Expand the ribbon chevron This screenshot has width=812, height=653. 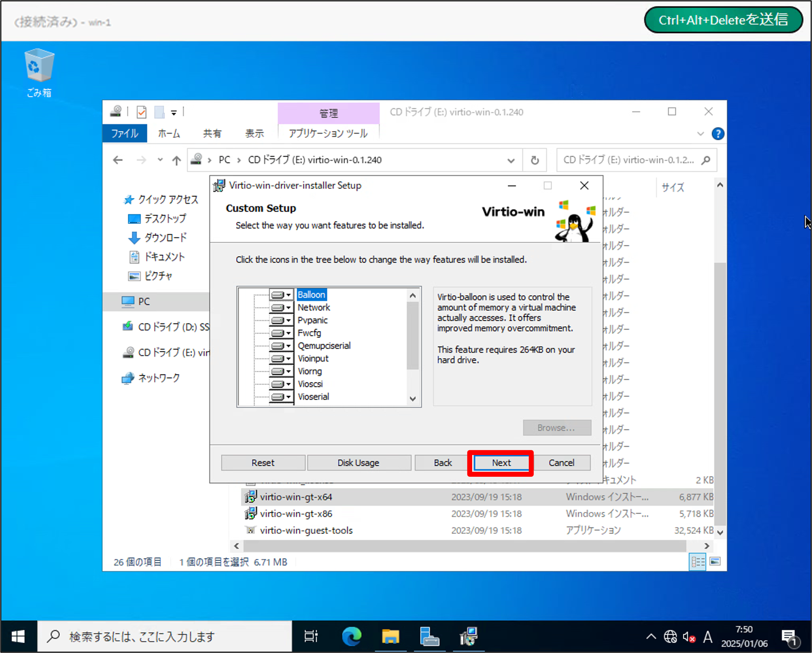pyautogui.click(x=700, y=134)
